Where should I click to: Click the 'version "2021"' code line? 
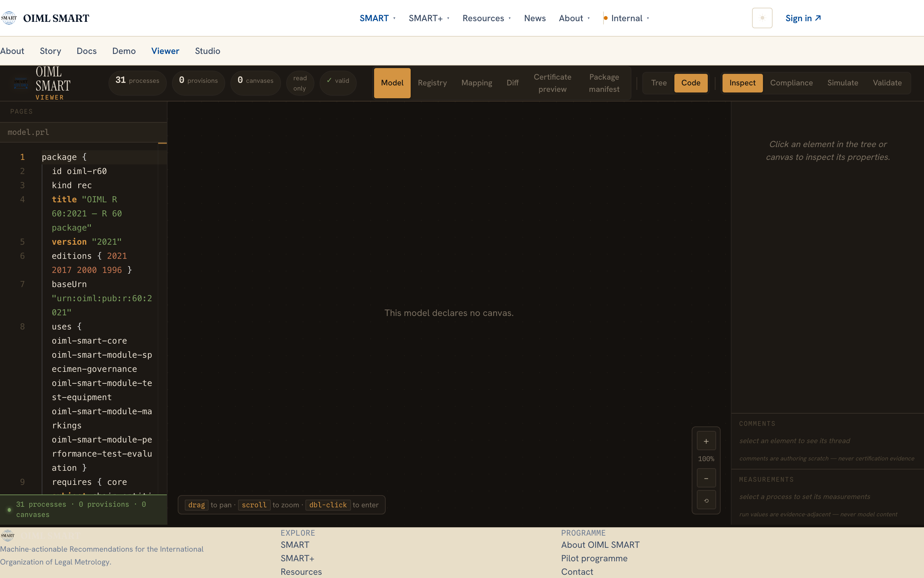coord(87,242)
